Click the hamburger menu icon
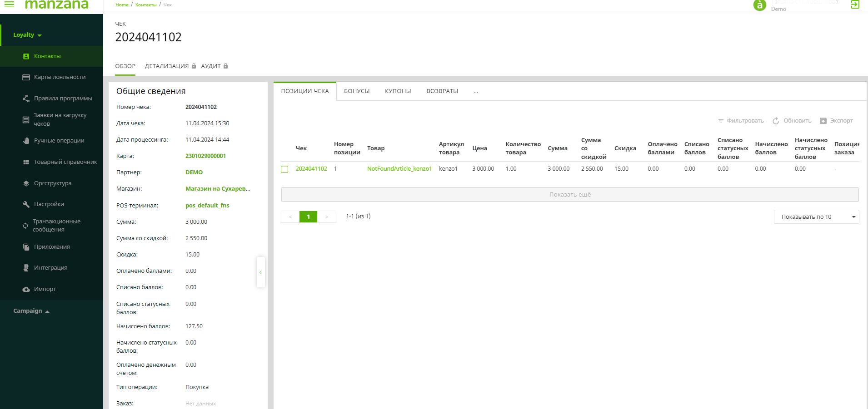This screenshot has width=868, height=409. tap(9, 4)
